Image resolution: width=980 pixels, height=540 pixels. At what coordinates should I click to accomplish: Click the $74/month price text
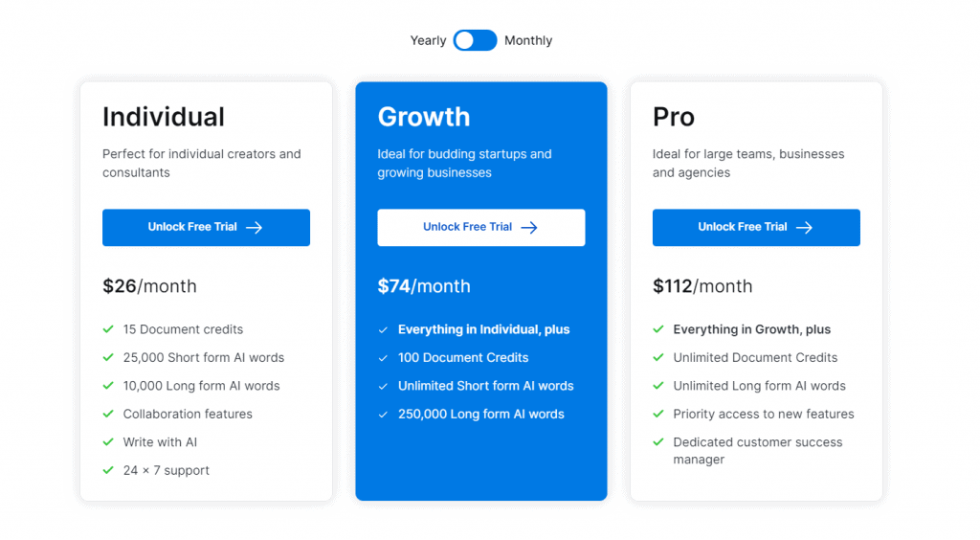[424, 286]
